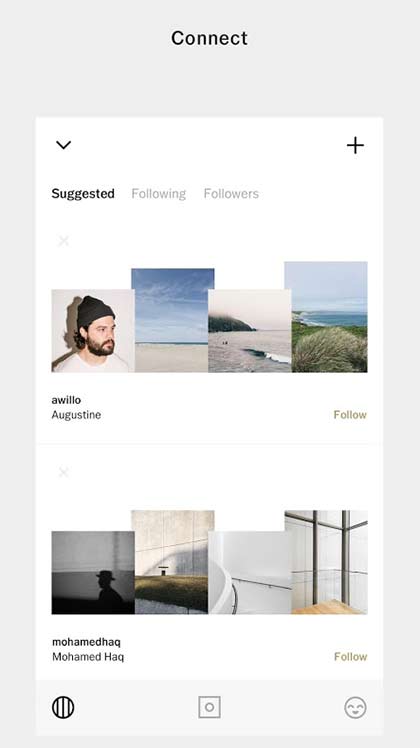The width and height of the screenshot is (420, 748).
Task: View mohamedhaq's glass window interior photo
Action: click(326, 562)
